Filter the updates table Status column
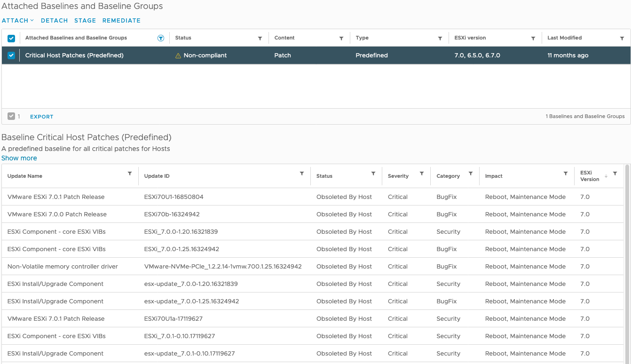This screenshot has width=631, height=364. [x=373, y=174]
